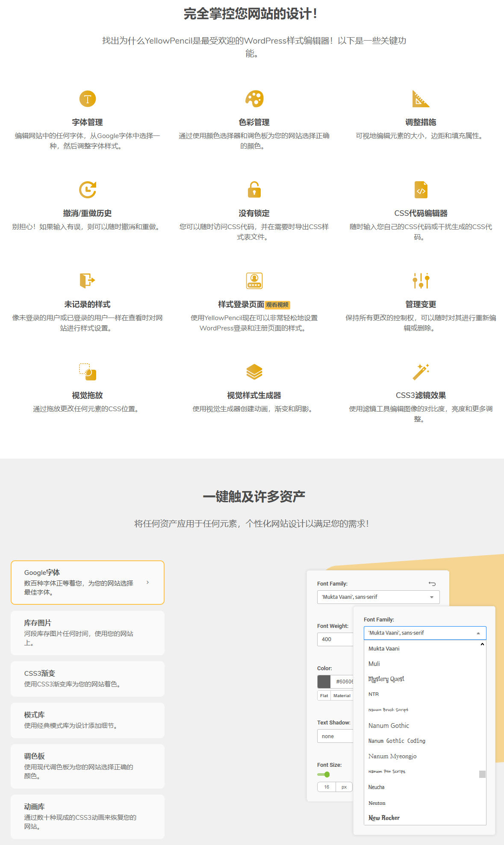
Task: Click the 色彩管理 palette icon
Action: click(x=254, y=99)
